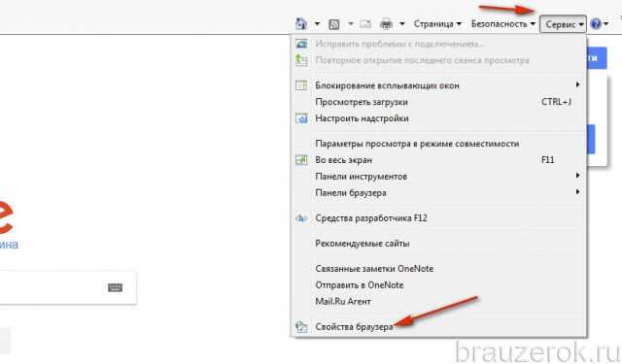This screenshot has height=364, width=622.
Task: Click the Настроить надстройки icon
Action: tap(301, 118)
